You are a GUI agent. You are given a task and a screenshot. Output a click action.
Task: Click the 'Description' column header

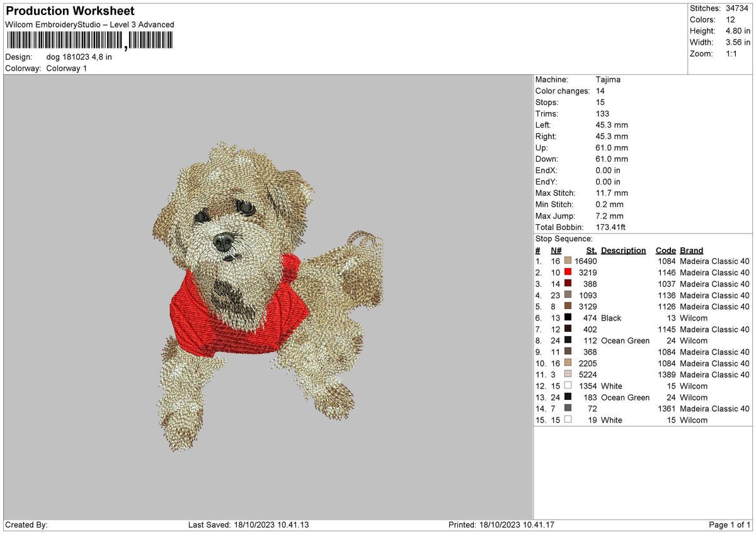623,250
